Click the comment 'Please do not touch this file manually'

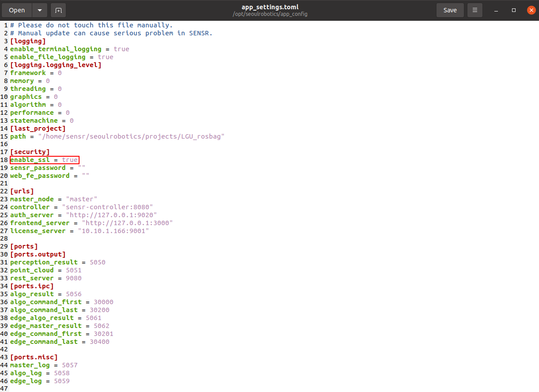[91, 25]
